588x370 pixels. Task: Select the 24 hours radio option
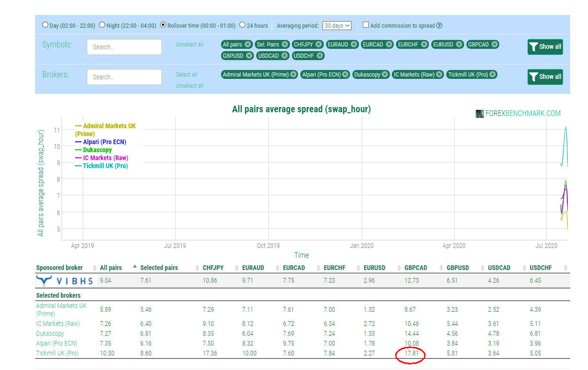(242, 25)
